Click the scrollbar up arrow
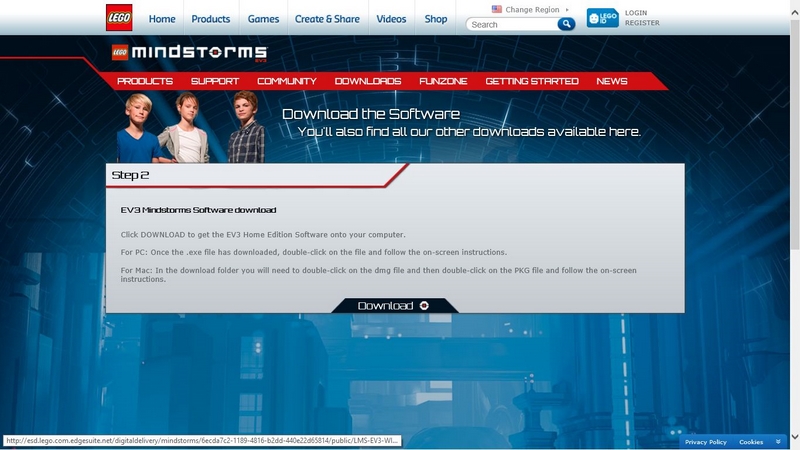The width and height of the screenshot is (800, 450). click(795, 13)
